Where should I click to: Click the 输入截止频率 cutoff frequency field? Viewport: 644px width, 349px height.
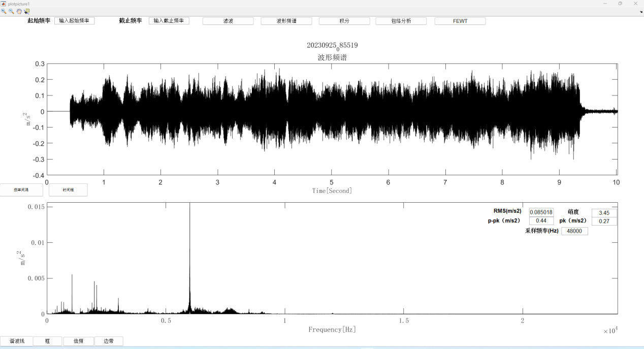pos(169,21)
